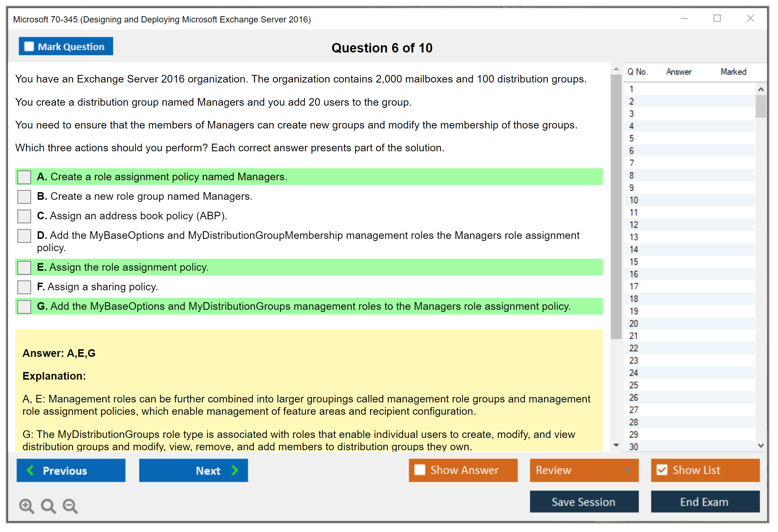Viewport: 778px width, 532px height.
Task: Check answer option G checkbox
Action: 24,307
